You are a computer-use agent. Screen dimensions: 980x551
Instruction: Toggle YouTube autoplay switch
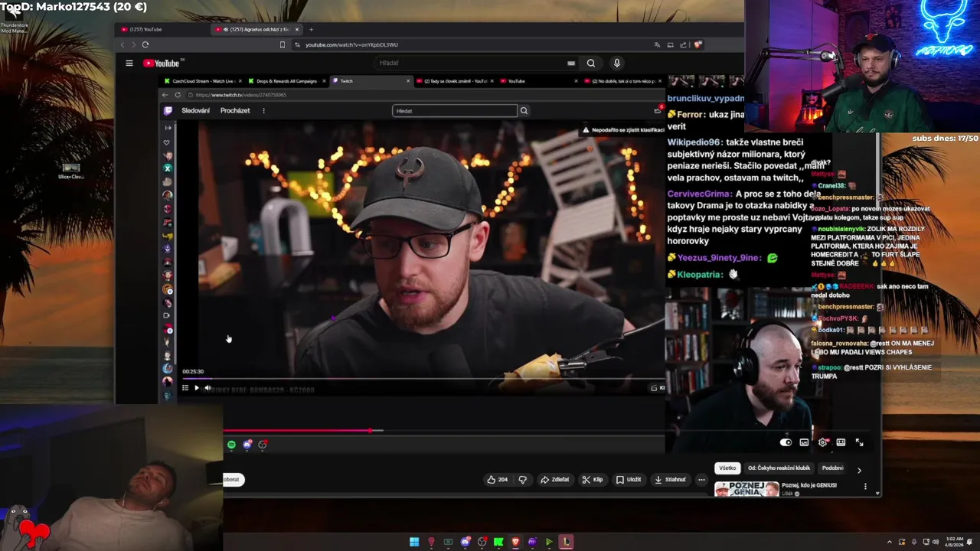(x=786, y=442)
